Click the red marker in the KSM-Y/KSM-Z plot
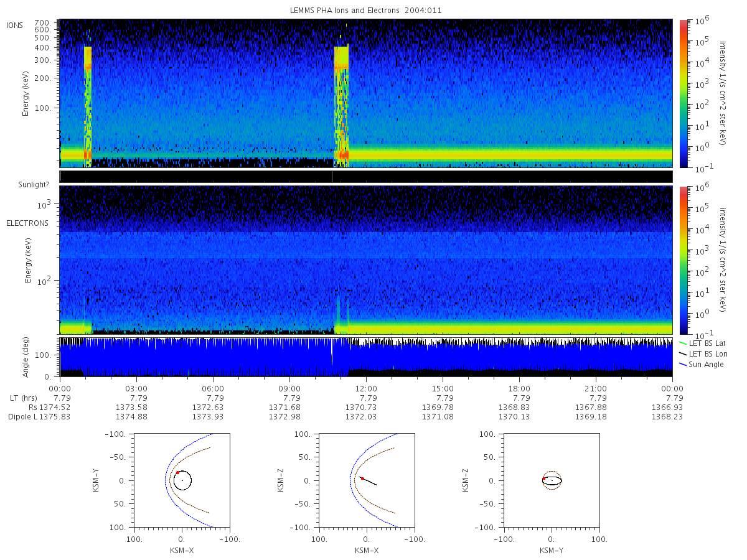The height and width of the screenshot is (560, 747). (544, 478)
